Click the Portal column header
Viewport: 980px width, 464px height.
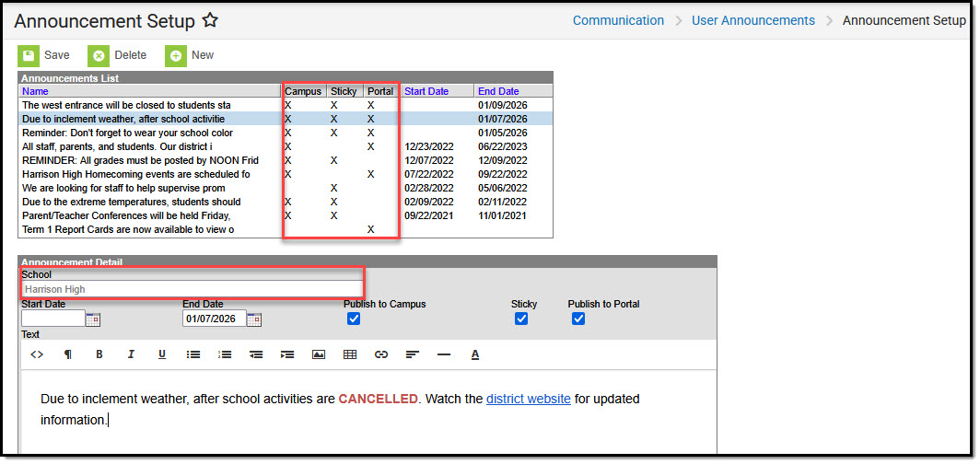(x=380, y=91)
